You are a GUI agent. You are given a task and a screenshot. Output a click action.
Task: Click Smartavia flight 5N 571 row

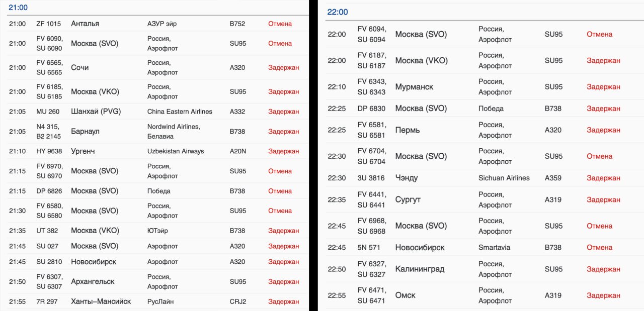(369, 247)
